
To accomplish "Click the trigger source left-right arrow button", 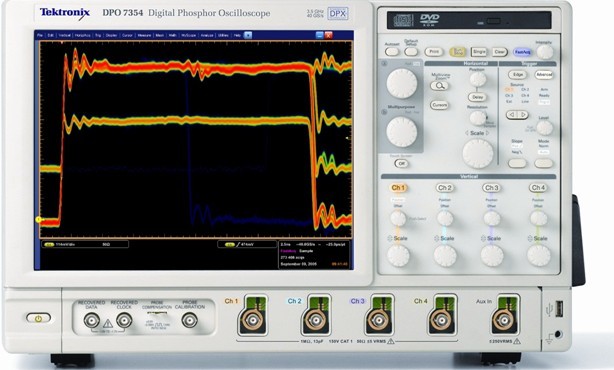I will coord(517,115).
